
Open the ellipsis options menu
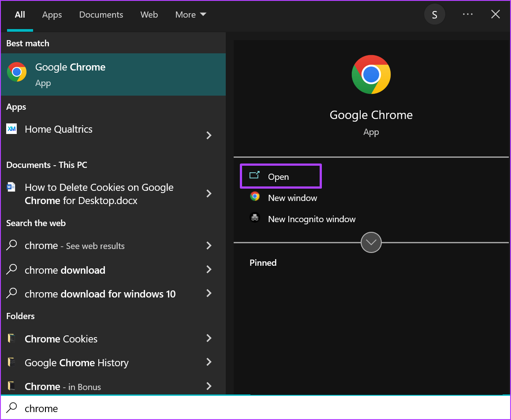(x=467, y=14)
